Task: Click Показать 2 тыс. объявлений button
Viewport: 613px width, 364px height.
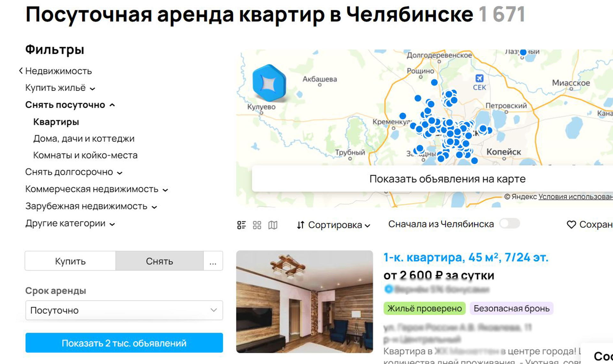Action: tap(124, 343)
